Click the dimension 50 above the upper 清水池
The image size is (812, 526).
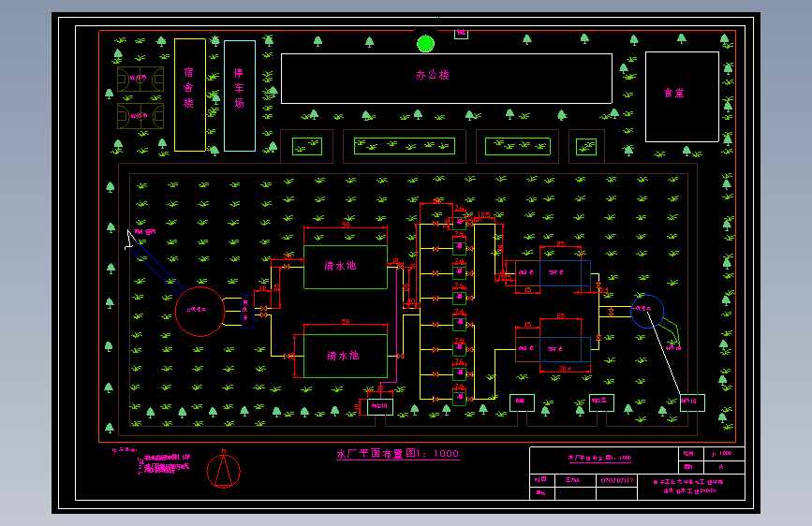pyautogui.click(x=346, y=225)
